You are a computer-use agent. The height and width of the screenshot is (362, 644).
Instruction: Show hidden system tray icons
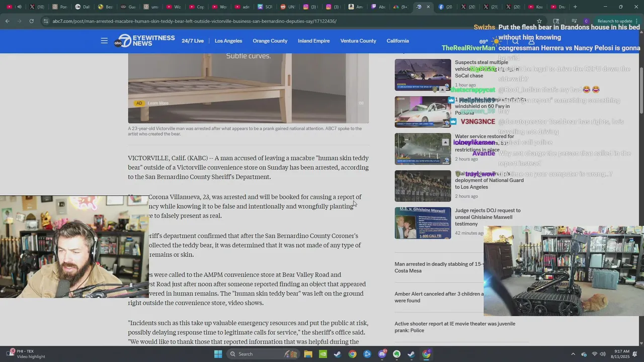[x=573, y=354]
